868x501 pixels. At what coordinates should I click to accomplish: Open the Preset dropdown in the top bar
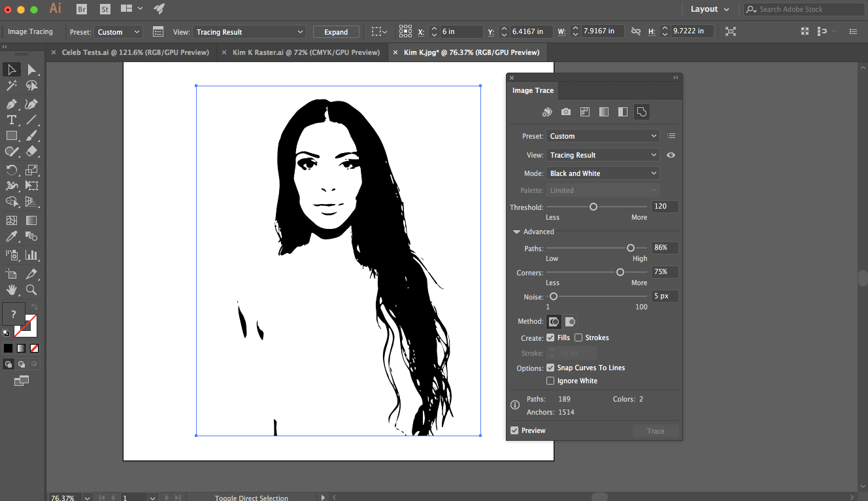tap(118, 31)
